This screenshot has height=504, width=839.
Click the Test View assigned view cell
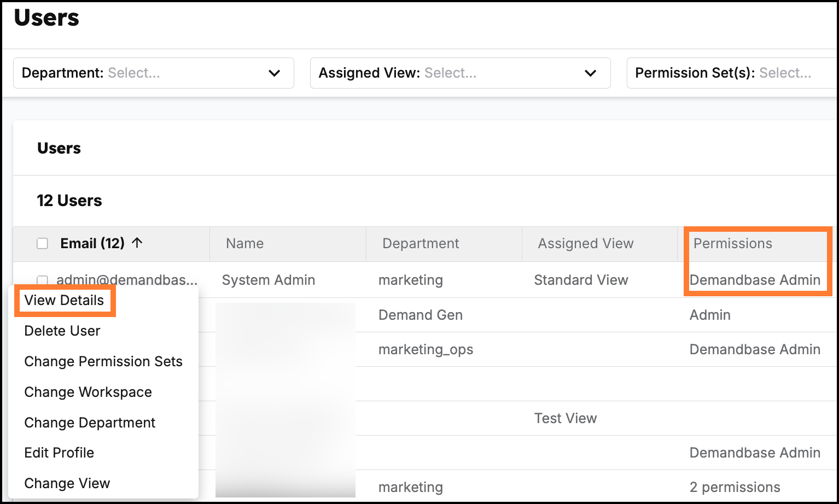click(x=566, y=418)
